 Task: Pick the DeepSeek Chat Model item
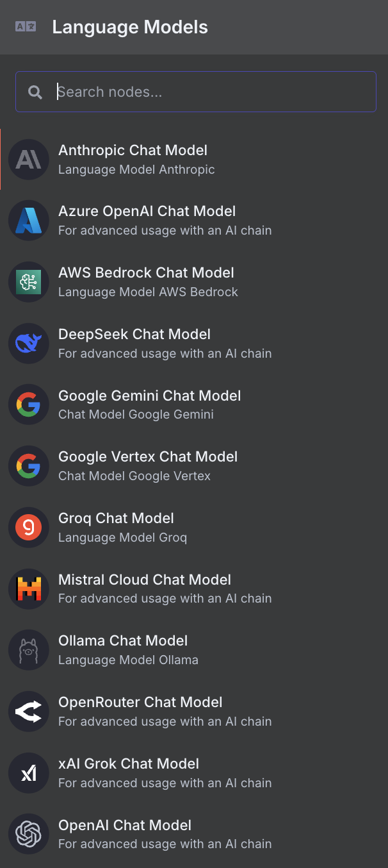click(134, 335)
